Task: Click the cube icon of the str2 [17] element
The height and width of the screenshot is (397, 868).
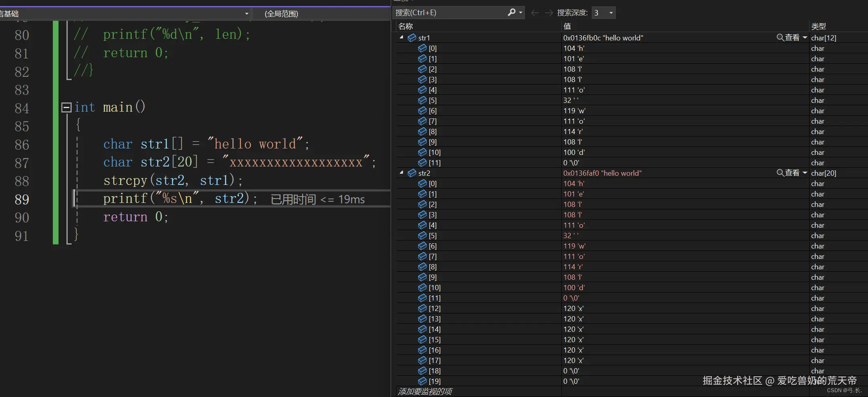Action: click(422, 360)
